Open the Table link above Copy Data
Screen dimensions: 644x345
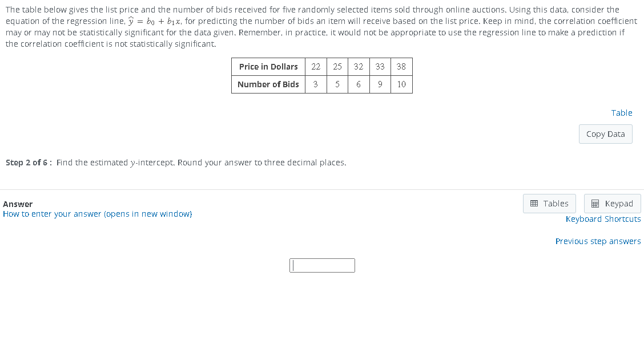622,112
